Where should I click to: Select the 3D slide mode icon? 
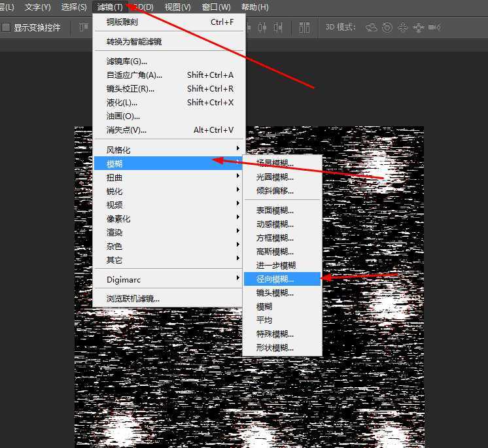[419, 27]
